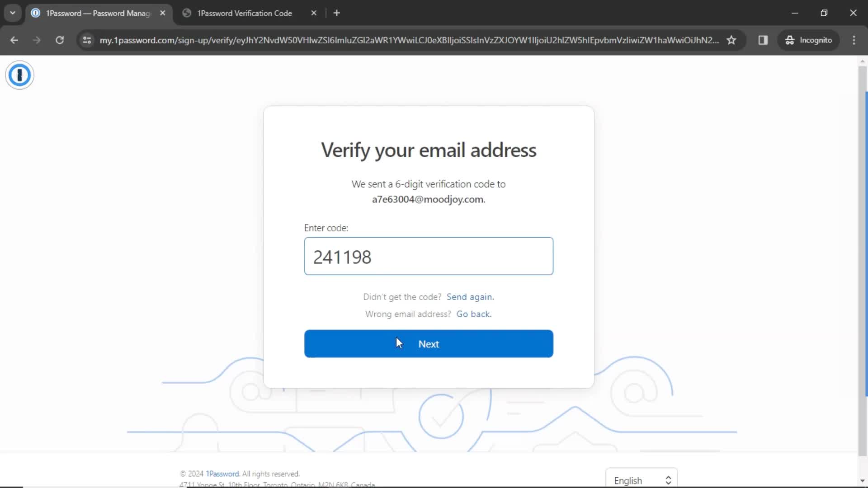
Task: Select the English language dropdown
Action: pyautogui.click(x=642, y=480)
